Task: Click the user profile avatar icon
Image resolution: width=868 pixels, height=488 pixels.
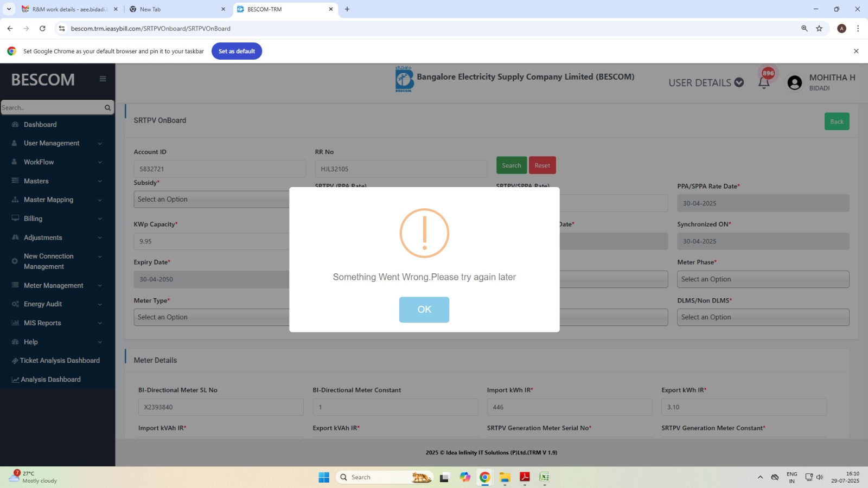Action: pos(794,82)
